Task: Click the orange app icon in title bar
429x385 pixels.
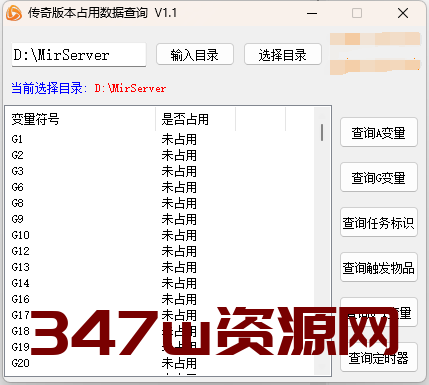Action: point(14,13)
